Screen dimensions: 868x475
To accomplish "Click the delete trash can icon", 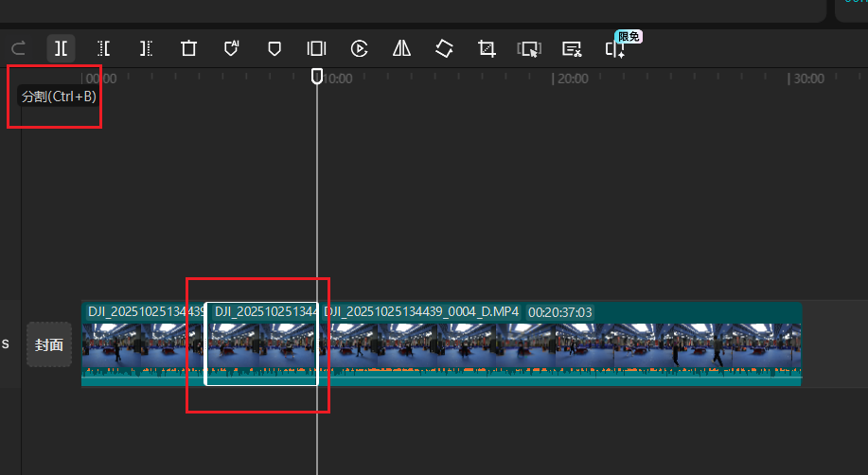I will pos(188,48).
